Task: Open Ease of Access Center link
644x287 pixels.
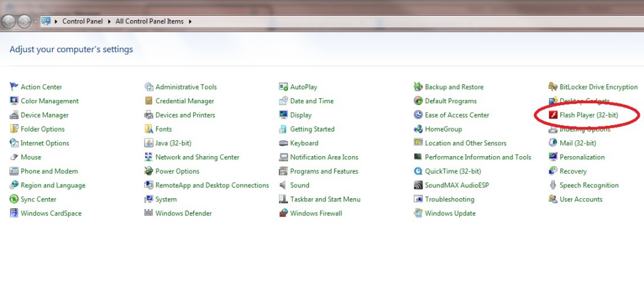Action: pyautogui.click(x=457, y=115)
